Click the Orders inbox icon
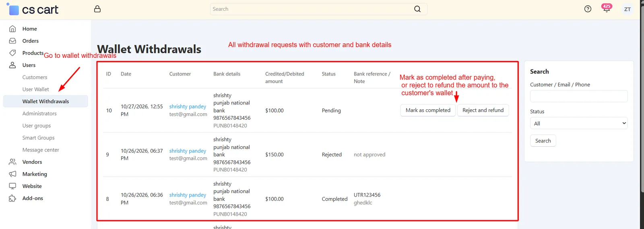The height and width of the screenshot is (229, 644). point(12,41)
